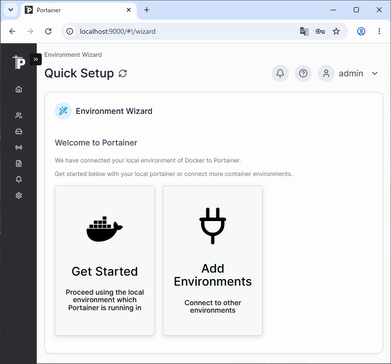Image resolution: width=391 pixels, height=364 pixels.
Task: Expand the sidebar with the double-chevron button
Action: click(x=36, y=59)
